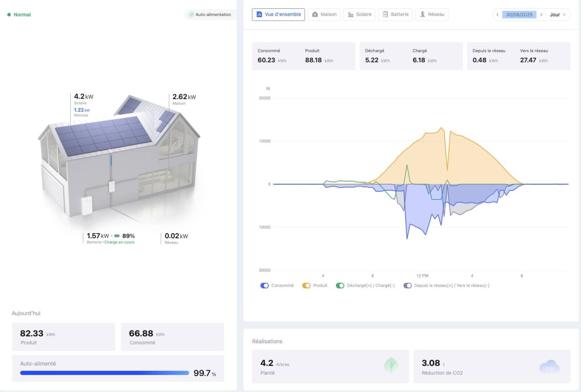Screen dimensions: 581x392
Task: Click the battery icon in Batterie tab
Action: tap(385, 15)
